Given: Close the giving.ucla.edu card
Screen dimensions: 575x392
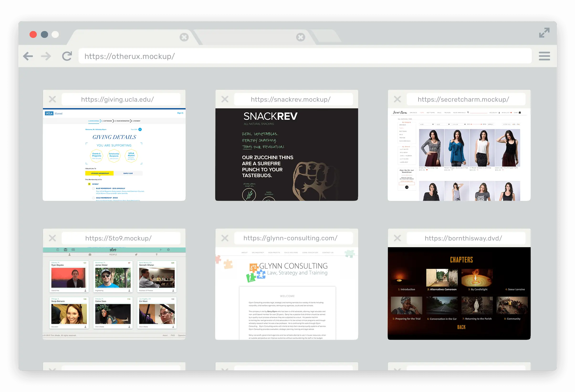Looking at the screenshot, I should [x=52, y=99].
